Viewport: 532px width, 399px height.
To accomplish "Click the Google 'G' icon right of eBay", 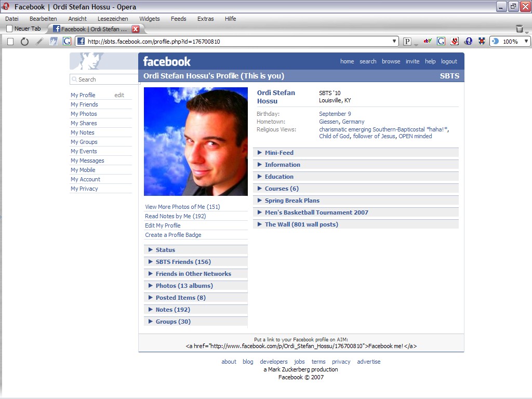I will 441,42.
